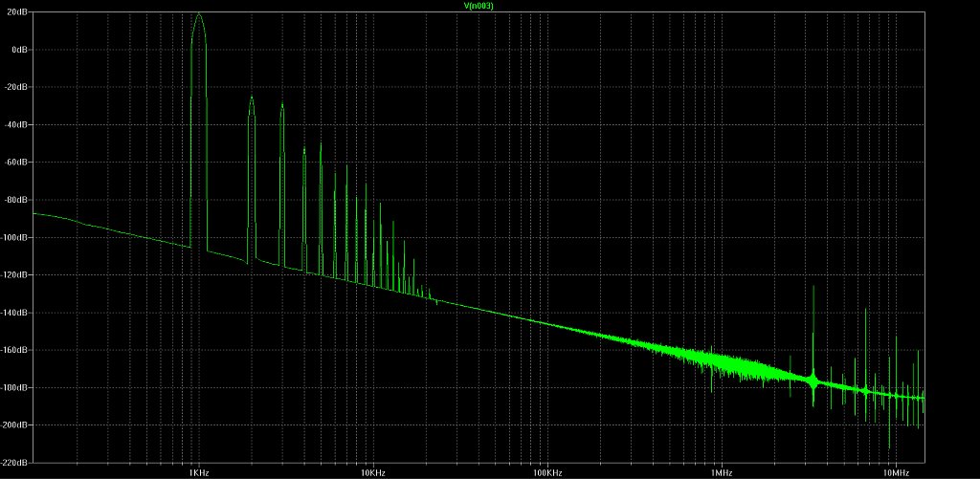This screenshot has width=980, height=479.
Task: Click the V(n003) trace label
Action: pos(479,6)
